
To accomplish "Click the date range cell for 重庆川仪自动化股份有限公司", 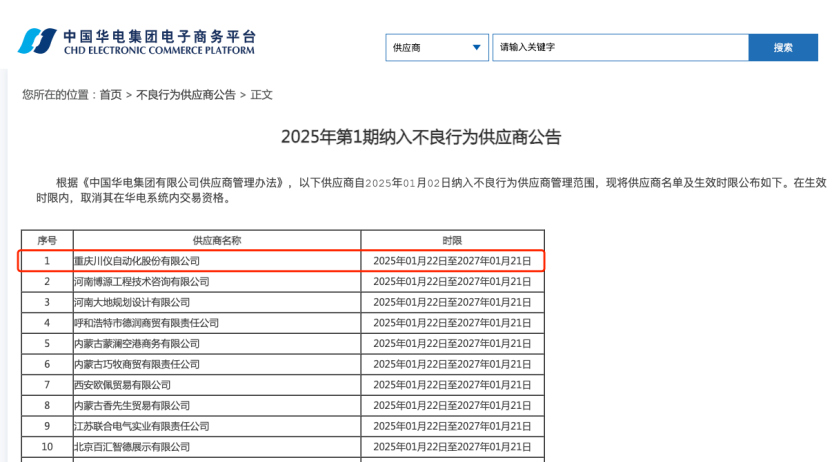I will pos(452,261).
